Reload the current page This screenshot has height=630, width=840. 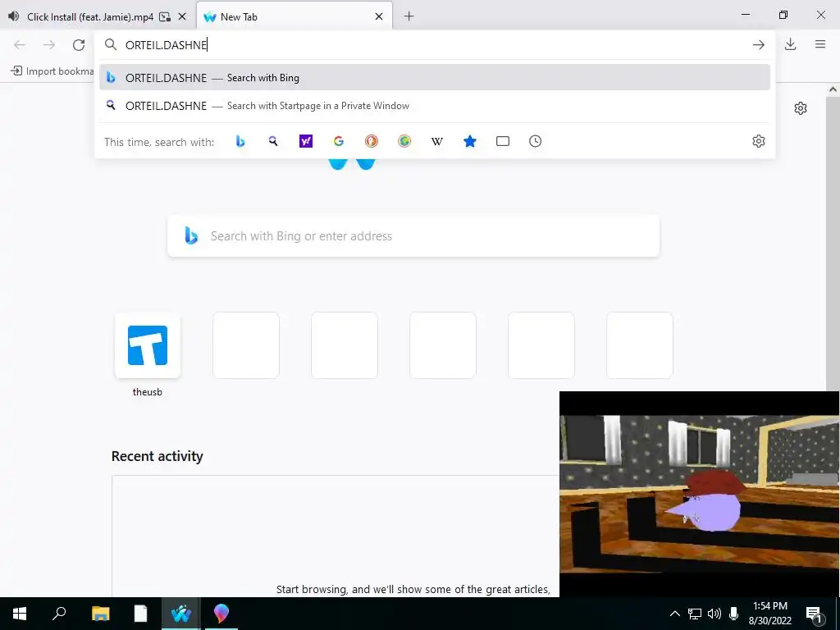point(79,45)
